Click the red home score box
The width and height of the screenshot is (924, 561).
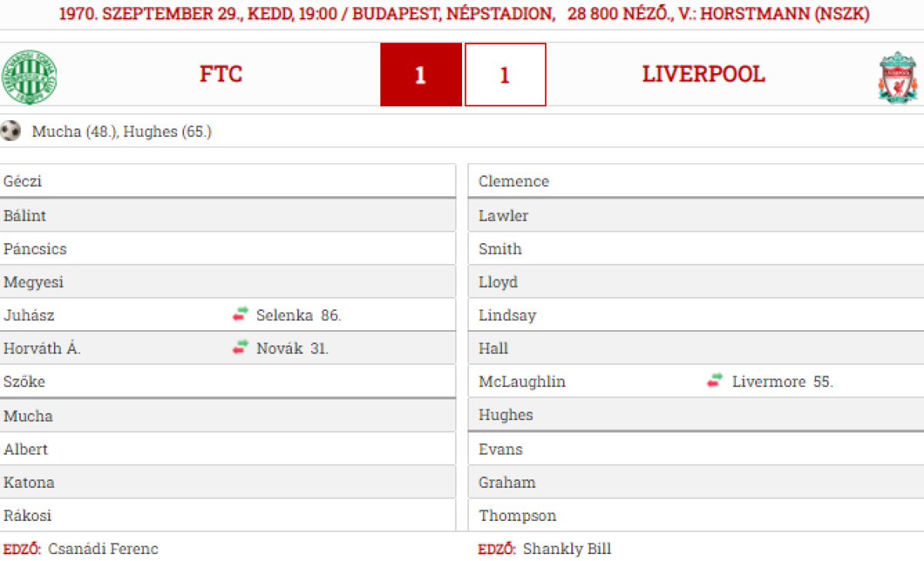point(420,75)
